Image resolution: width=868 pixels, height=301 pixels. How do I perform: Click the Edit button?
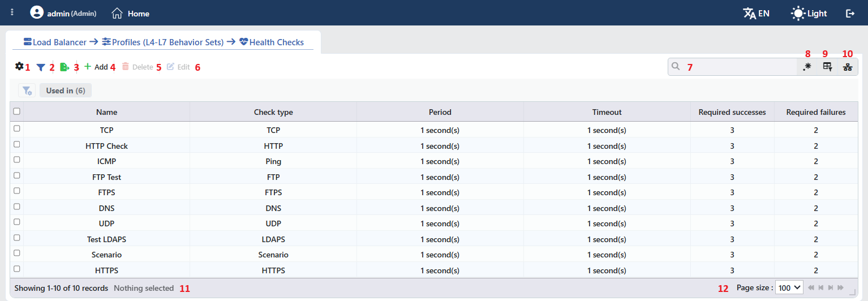tap(178, 67)
